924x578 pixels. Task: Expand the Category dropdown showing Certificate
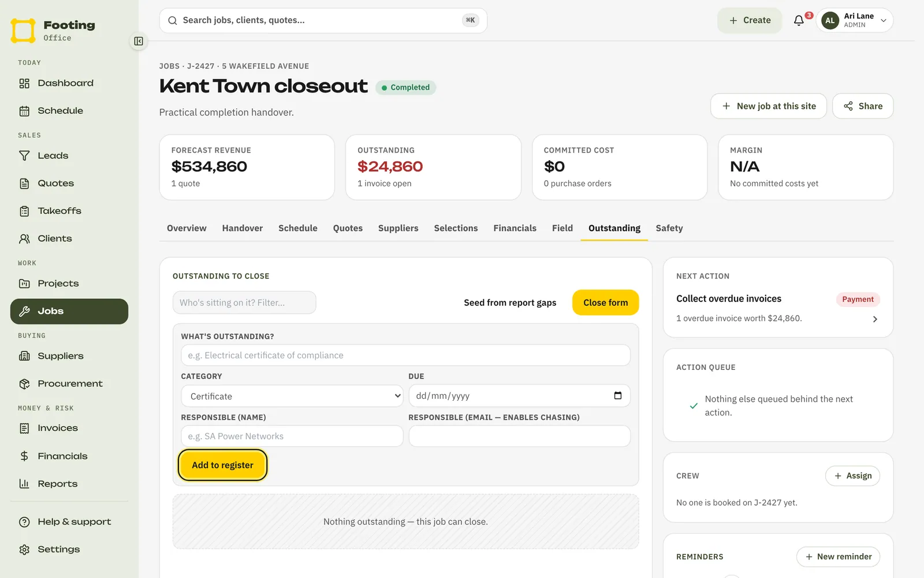coord(292,396)
